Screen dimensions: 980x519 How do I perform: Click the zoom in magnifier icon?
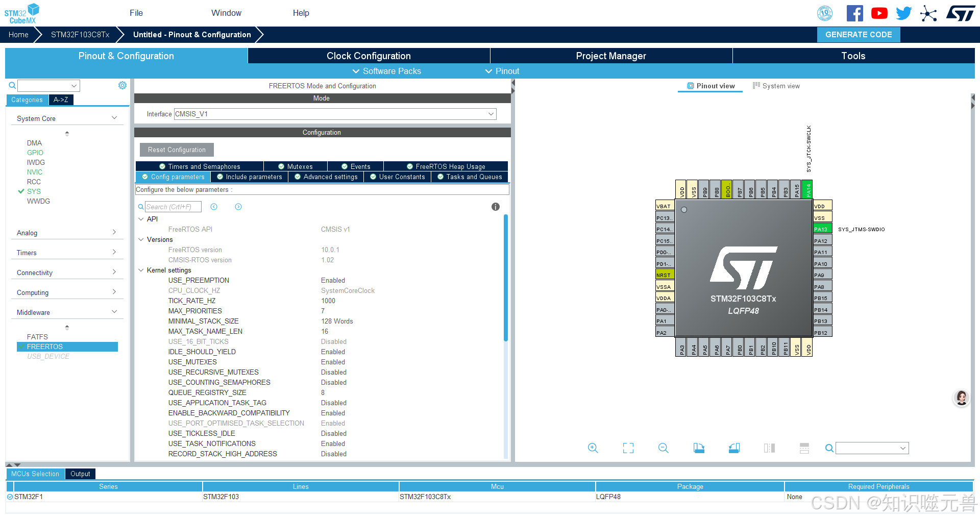[593, 448]
